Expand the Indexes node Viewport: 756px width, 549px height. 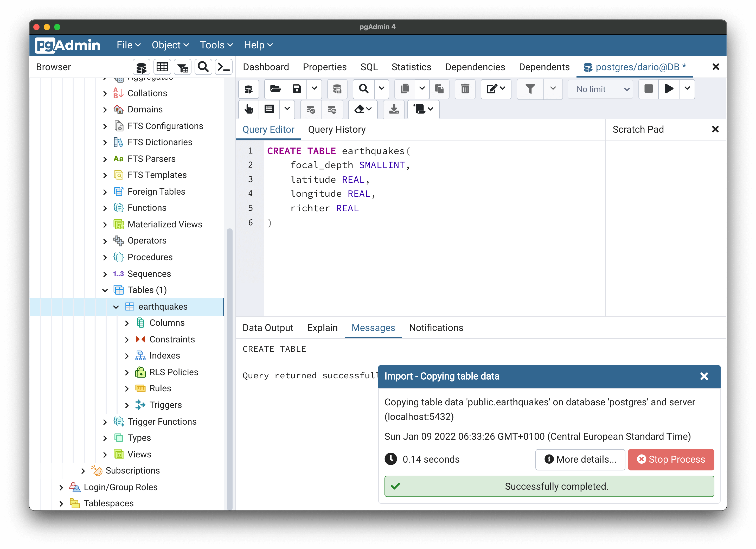(127, 356)
